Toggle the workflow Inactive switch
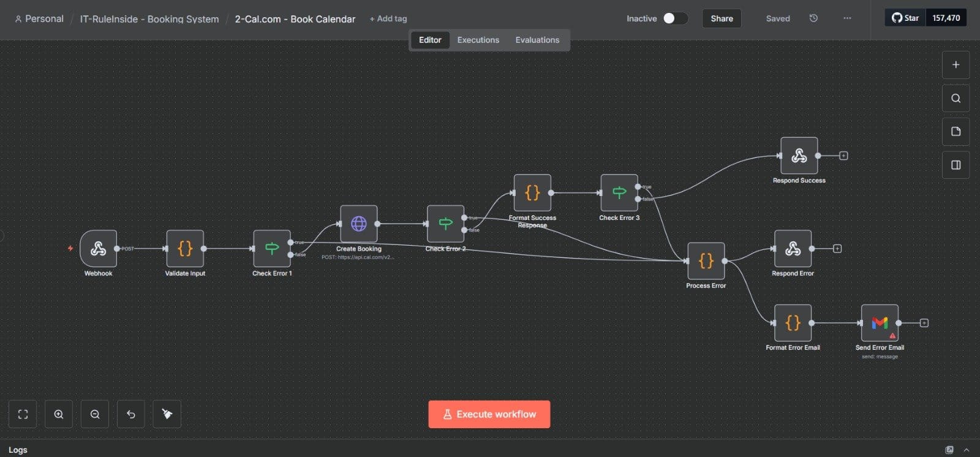980x457 pixels. (x=674, y=18)
